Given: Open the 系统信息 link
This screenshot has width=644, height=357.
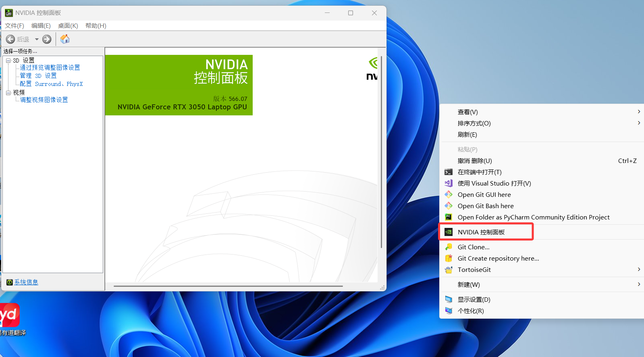Looking at the screenshot, I should click(x=26, y=282).
